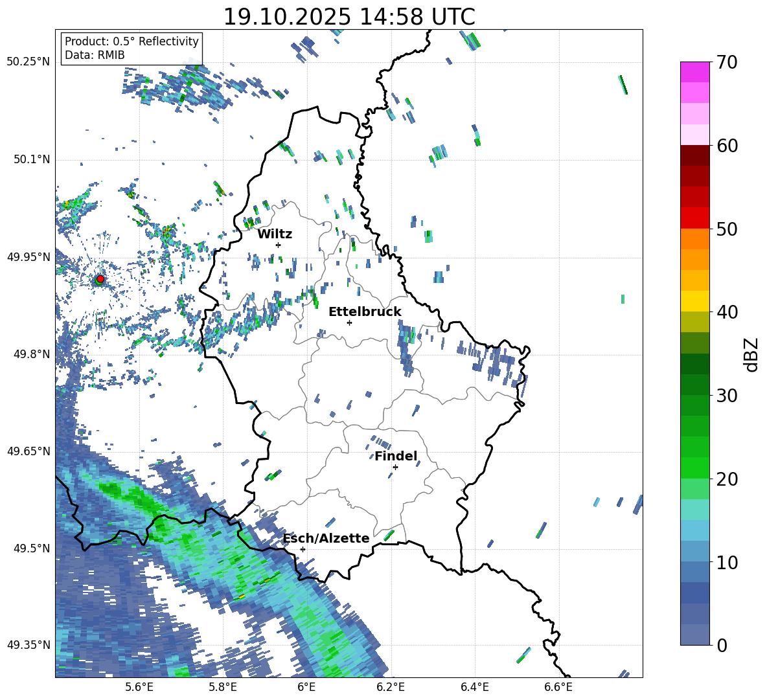Click the title 19.10.2025 14:58 UTC

[349, 17]
